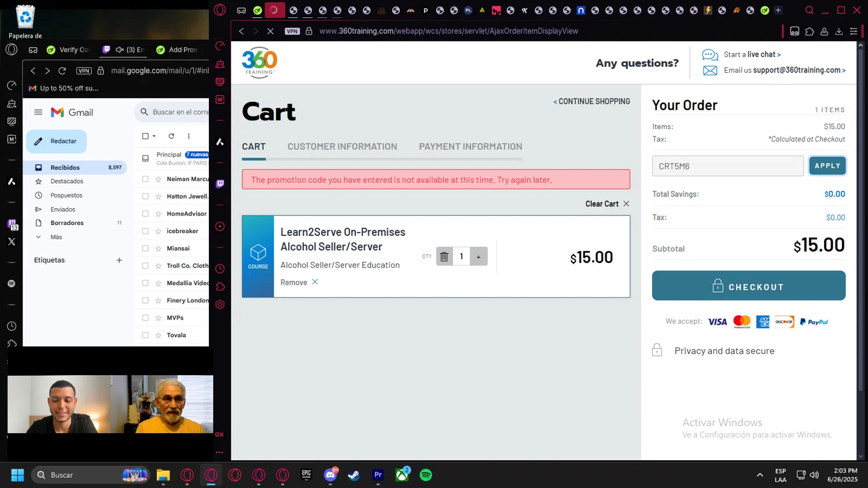Open Steam from the taskbar
Viewport: 868px width, 488px height.
[x=354, y=475]
